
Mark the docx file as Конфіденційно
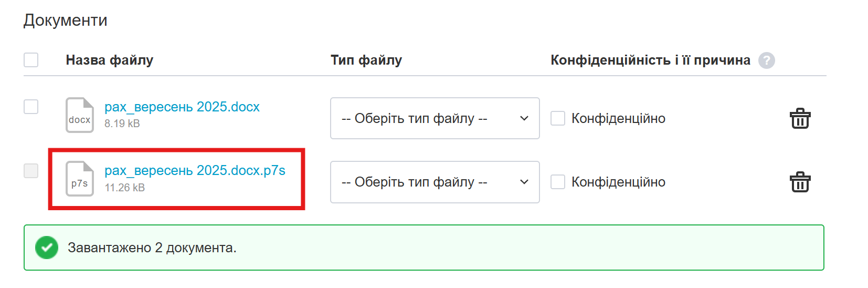[558, 118]
